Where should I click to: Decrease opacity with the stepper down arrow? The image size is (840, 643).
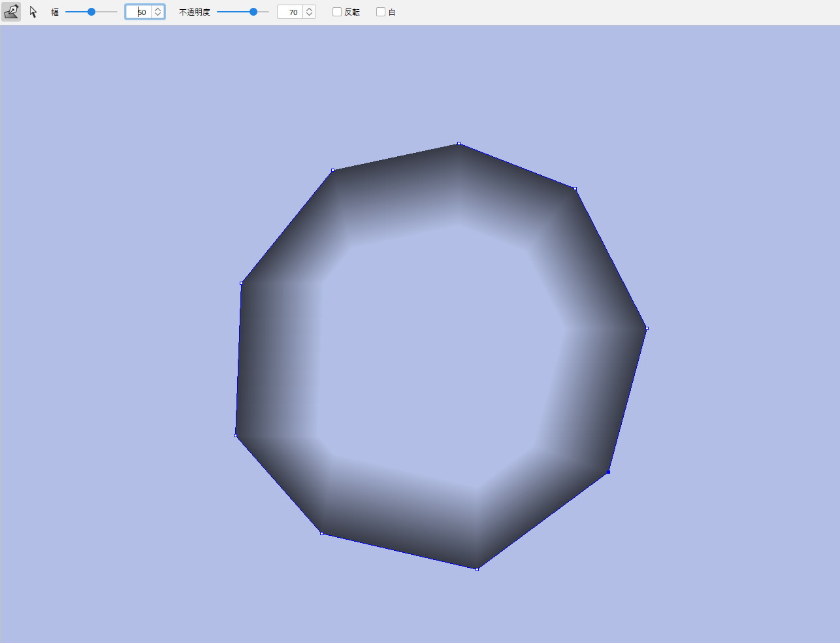coord(310,15)
